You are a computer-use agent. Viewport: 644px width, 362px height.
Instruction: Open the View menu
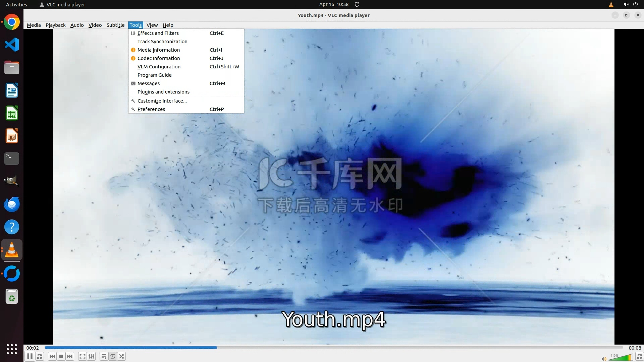click(152, 25)
